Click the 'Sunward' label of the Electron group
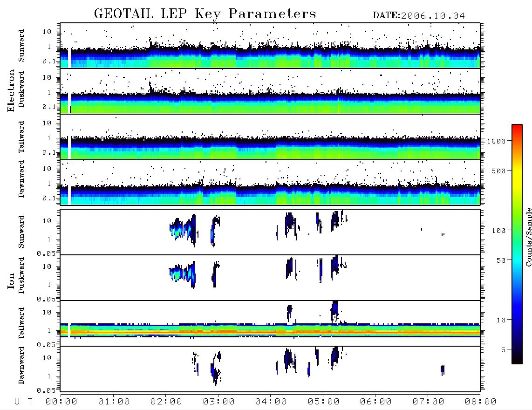The width and height of the screenshot is (532, 410). pos(21,46)
